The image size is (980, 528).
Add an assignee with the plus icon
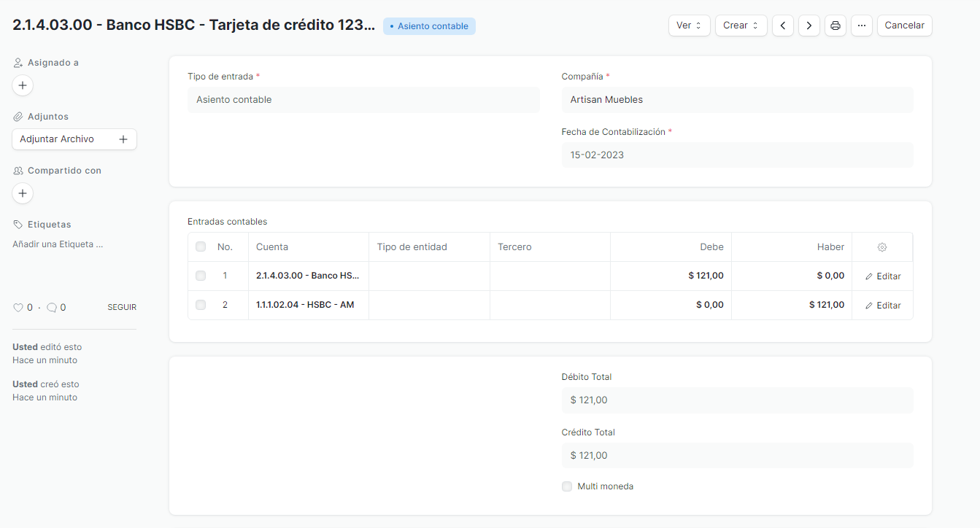[23, 85]
